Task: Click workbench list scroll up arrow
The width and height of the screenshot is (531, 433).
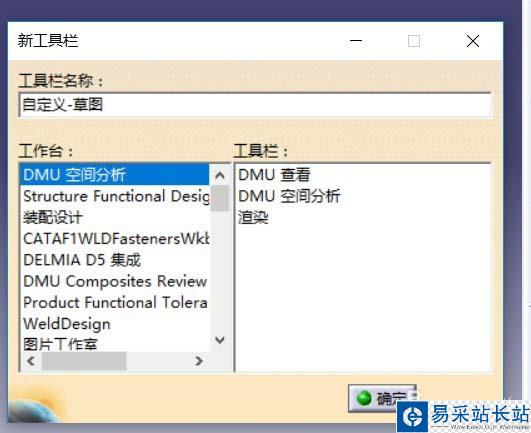Action: (220, 175)
